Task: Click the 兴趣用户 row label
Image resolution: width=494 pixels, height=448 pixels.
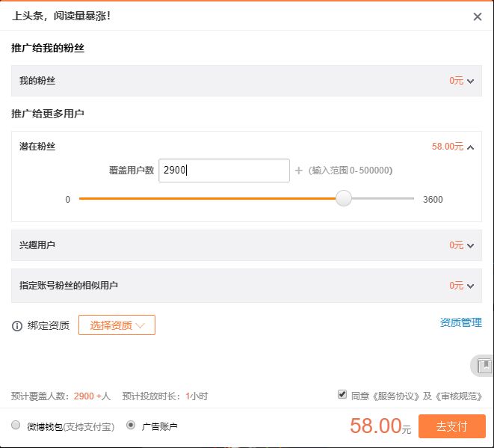Action: coord(37,245)
